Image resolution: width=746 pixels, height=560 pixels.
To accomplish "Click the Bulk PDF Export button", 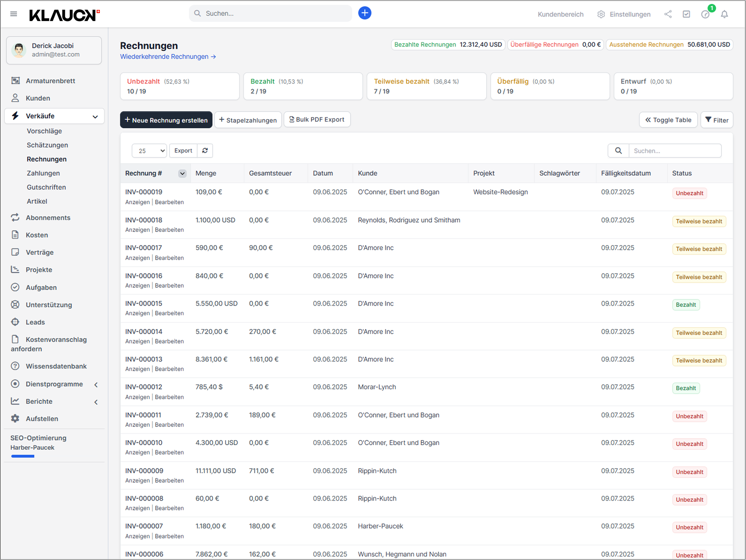I will point(317,119).
